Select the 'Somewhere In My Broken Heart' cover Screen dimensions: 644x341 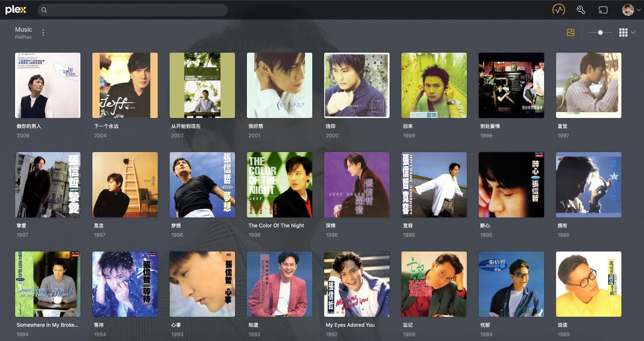click(48, 284)
